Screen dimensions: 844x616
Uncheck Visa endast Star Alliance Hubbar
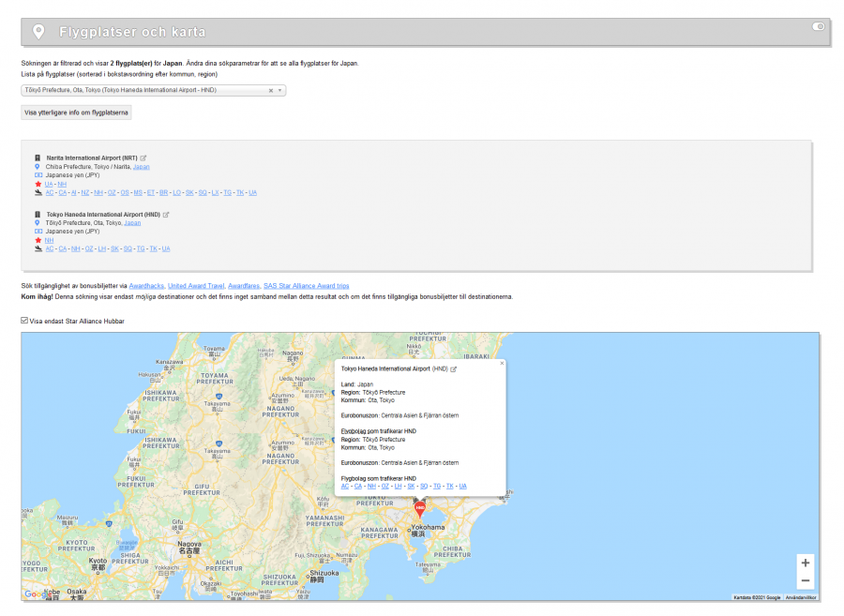[x=25, y=321]
